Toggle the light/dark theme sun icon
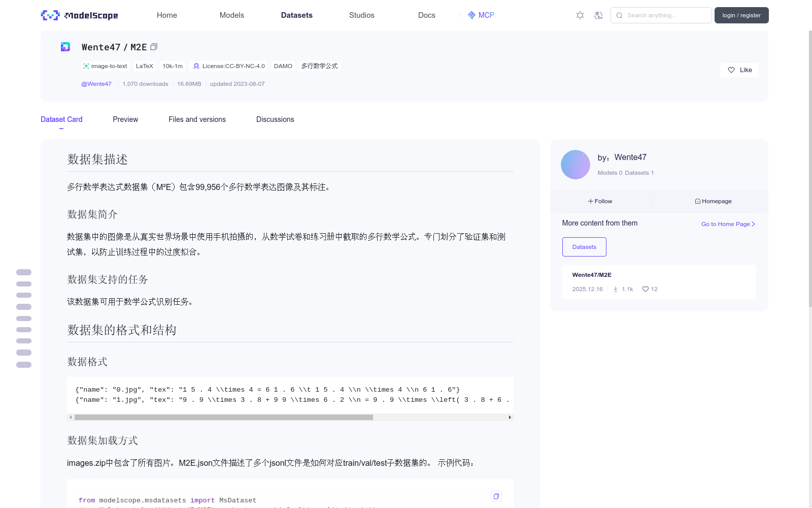This screenshot has height=508, width=812. (580, 15)
